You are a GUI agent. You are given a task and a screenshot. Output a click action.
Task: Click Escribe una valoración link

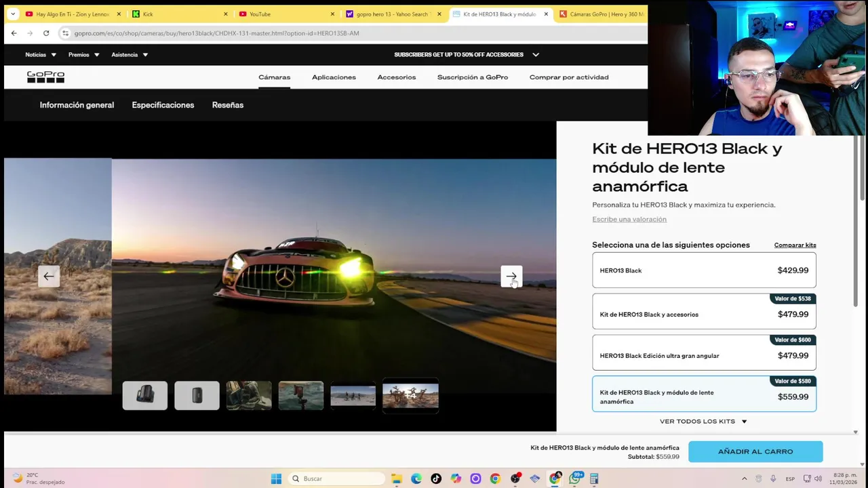[629, 219]
